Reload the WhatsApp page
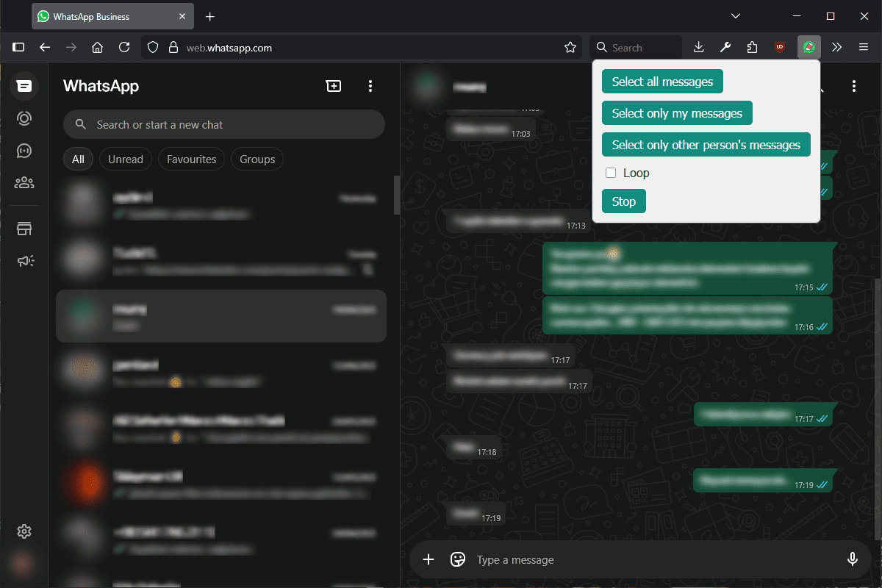The image size is (882, 588). (124, 48)
